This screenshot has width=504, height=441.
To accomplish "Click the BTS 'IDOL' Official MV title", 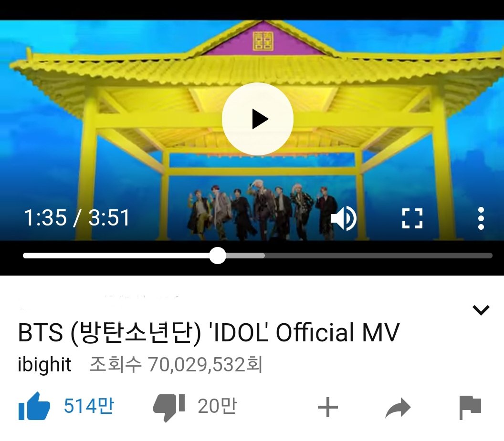I will tap(209, 332).
